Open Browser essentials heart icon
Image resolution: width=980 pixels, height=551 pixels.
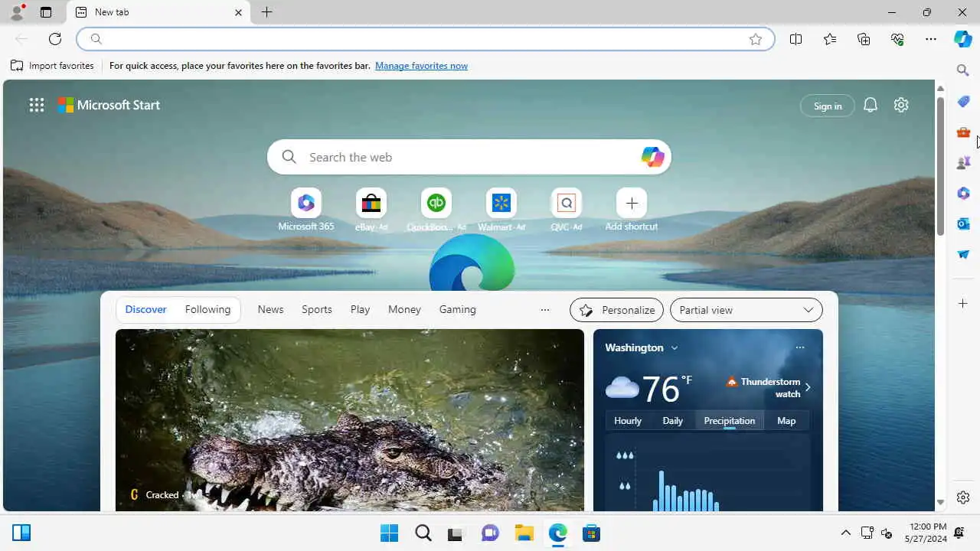(897, 39)
